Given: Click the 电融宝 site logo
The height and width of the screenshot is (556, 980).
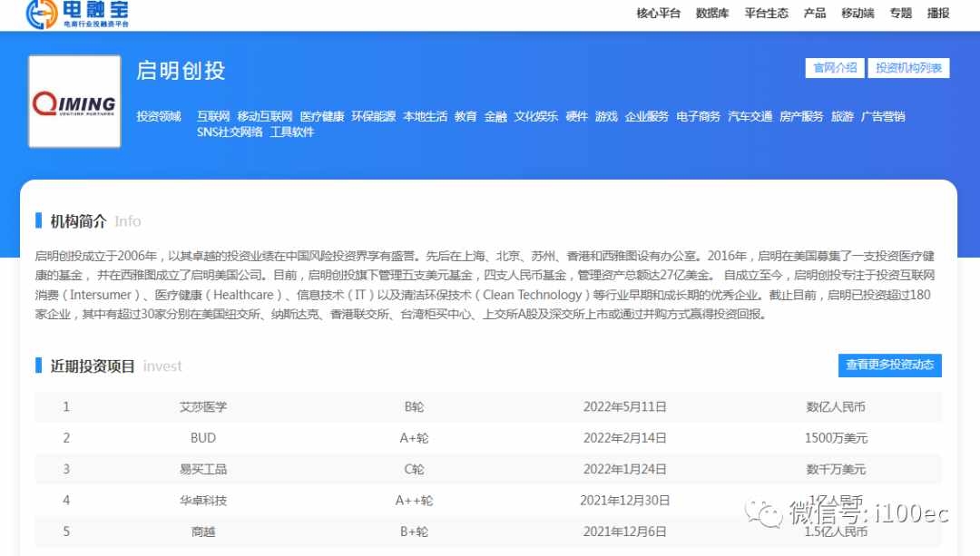Looking at the screenshot, I should (77, 15).
